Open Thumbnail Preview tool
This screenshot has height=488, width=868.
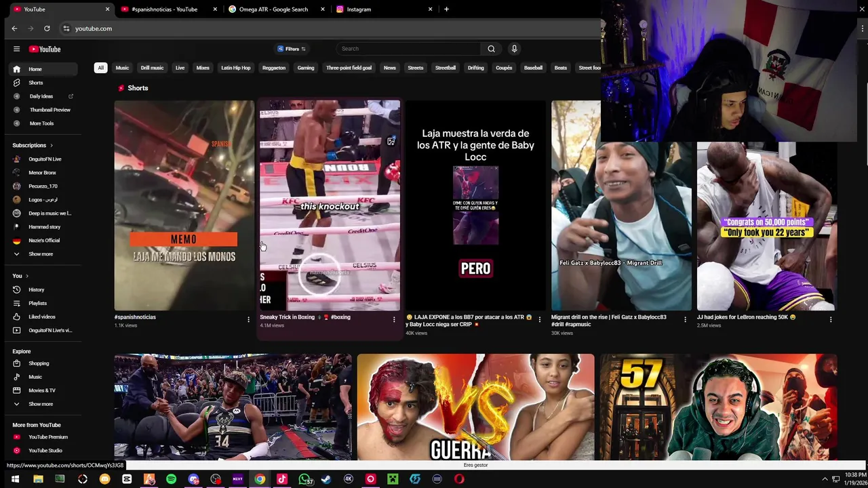(x=43, y=110)
